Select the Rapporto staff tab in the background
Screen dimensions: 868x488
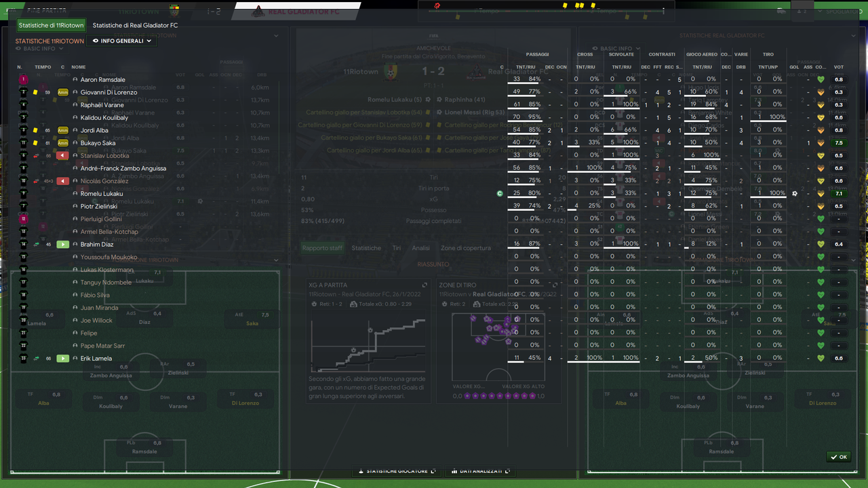click(x=322, y=248)
